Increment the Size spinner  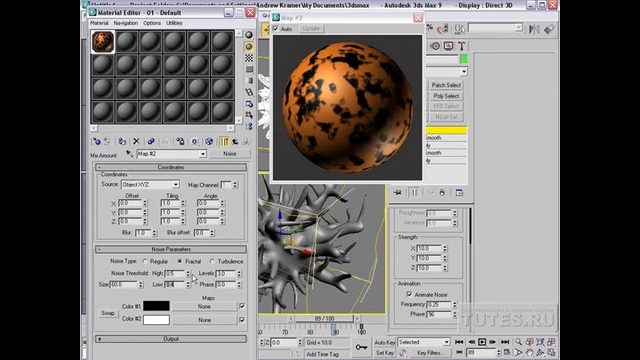tap(141, 282)
